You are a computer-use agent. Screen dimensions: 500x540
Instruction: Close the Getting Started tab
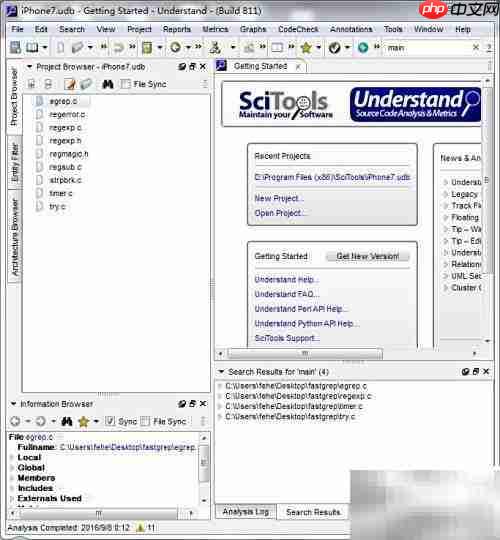point(298,66)
